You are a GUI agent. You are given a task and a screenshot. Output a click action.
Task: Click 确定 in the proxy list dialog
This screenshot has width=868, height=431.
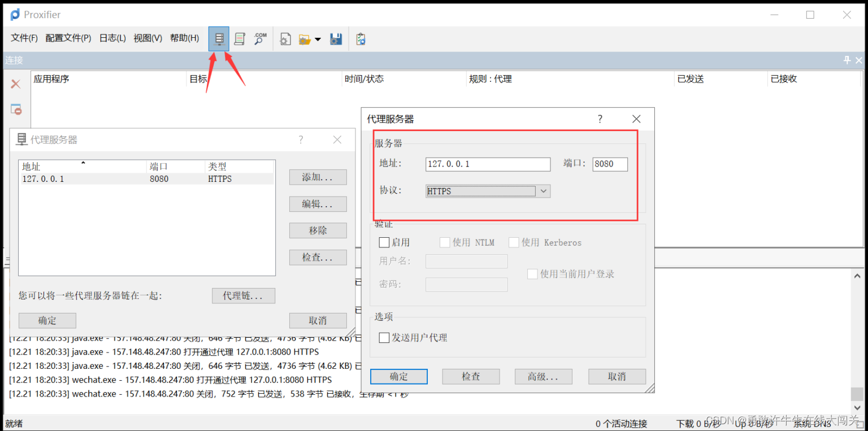47,320
